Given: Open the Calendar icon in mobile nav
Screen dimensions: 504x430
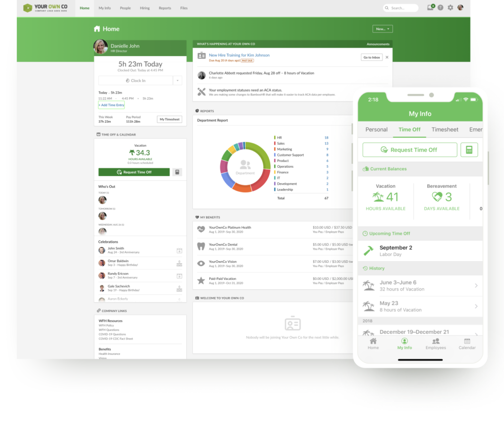Looking at the screenshot, I should 467,344.
